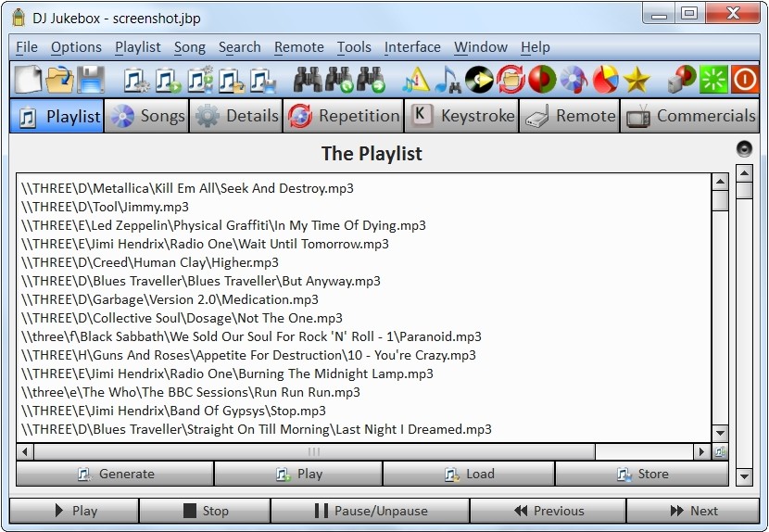Open the Interface menu
This screenshot has height=532, width=769.
(x=412, y=47)
